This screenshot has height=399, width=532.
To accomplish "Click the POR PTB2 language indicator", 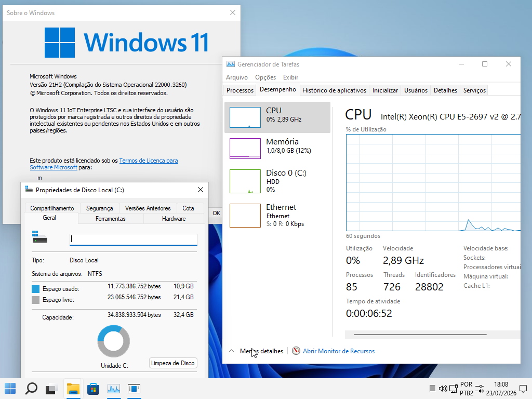I will [x=467, y=389].
